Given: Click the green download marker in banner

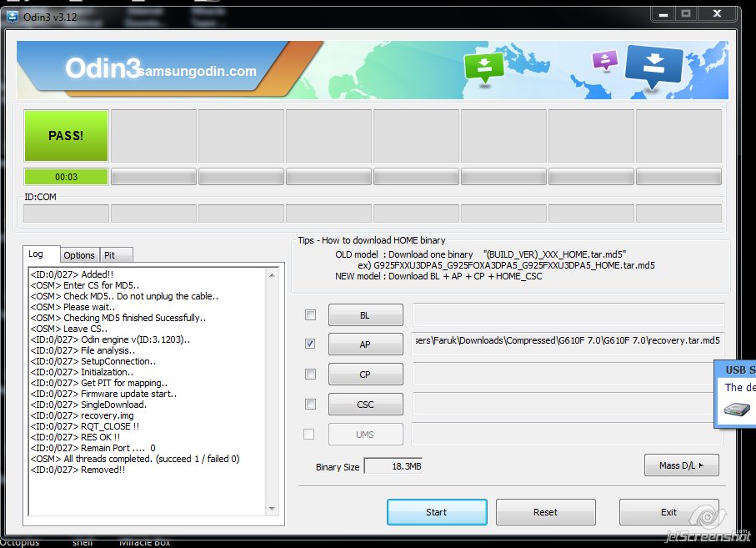Looking at the screenshot, I should (484, 68).
